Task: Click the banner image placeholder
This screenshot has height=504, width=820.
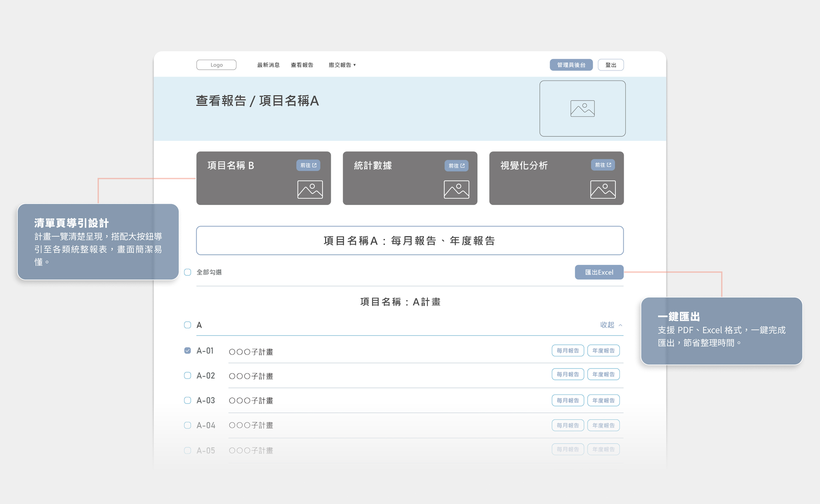Action: 582,108
